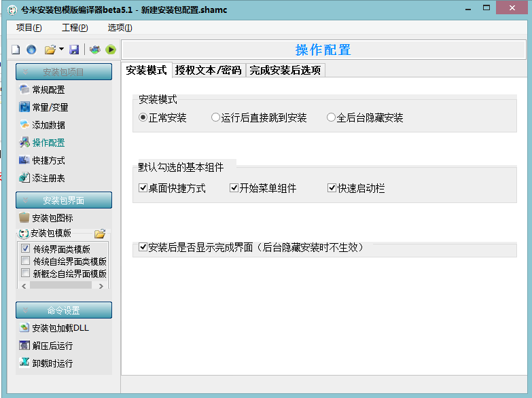Screen dimensions: 532x398
Task: Click the open folder toolbar icon
Action: (50, 50)
